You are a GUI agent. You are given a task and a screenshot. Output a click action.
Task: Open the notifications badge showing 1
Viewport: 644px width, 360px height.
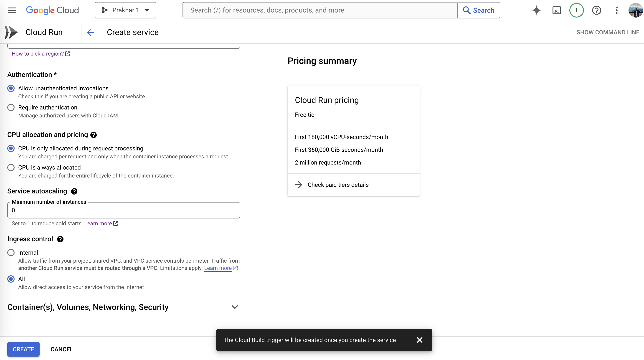point(576,10)
